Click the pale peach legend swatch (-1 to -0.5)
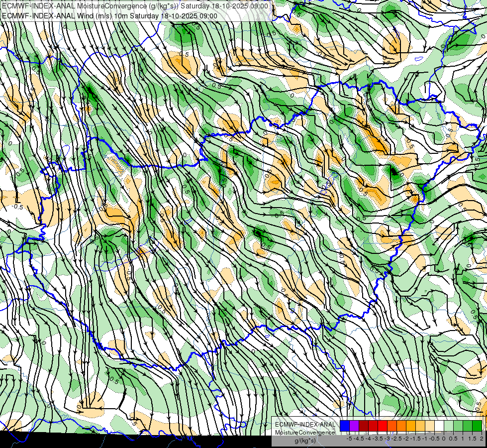Image resolution: width=487 pixels, height=448 pixels. [430, 426]
